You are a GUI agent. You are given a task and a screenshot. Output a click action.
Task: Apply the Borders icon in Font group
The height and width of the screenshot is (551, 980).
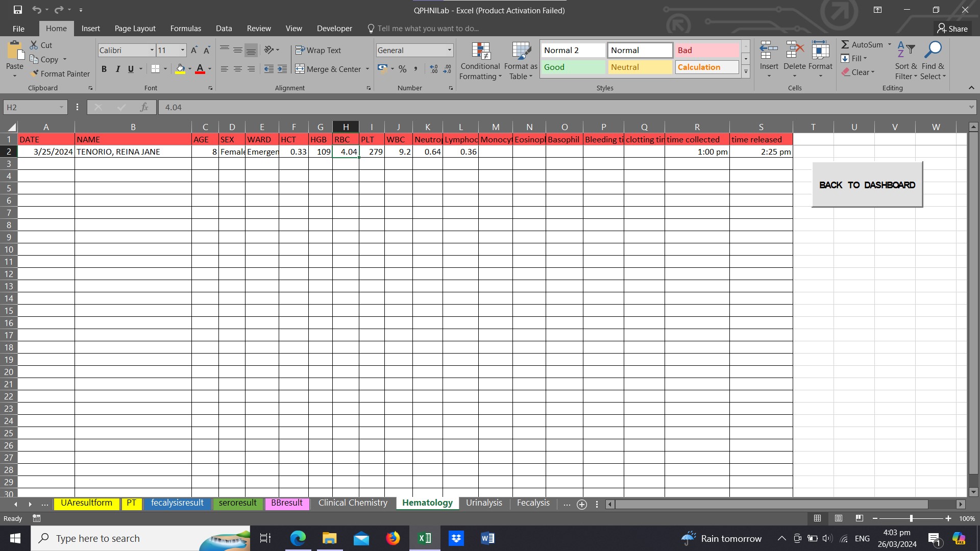pyautogui.click(x=156, y=69)
